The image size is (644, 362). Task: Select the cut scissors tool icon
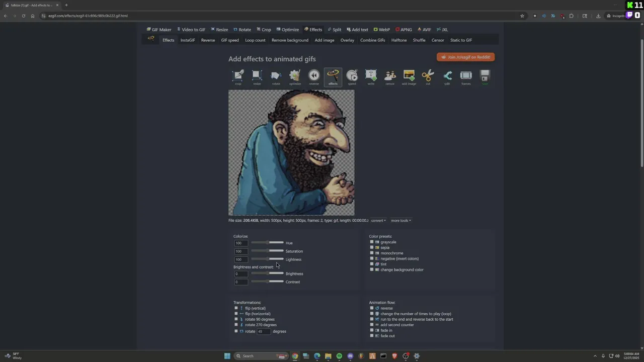click(428, 76)
